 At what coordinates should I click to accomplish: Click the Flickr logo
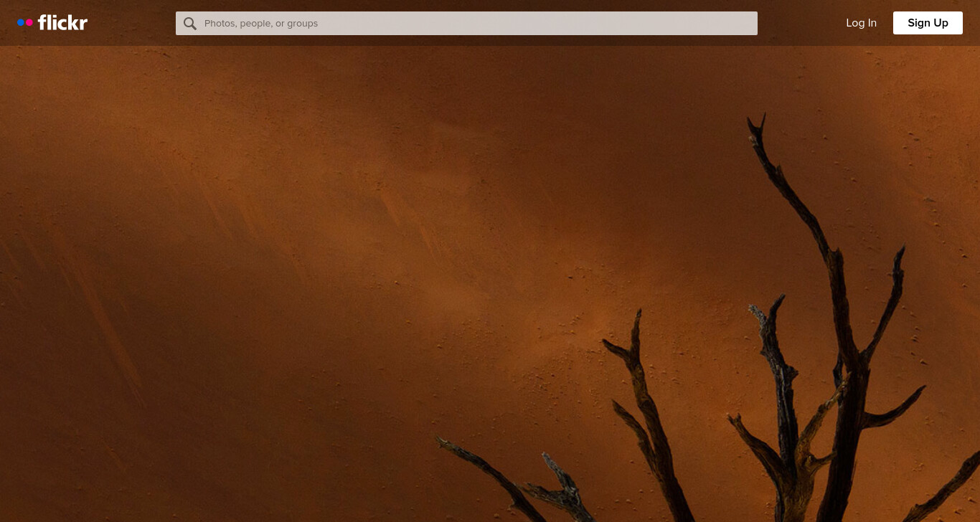tap(52, 23)
